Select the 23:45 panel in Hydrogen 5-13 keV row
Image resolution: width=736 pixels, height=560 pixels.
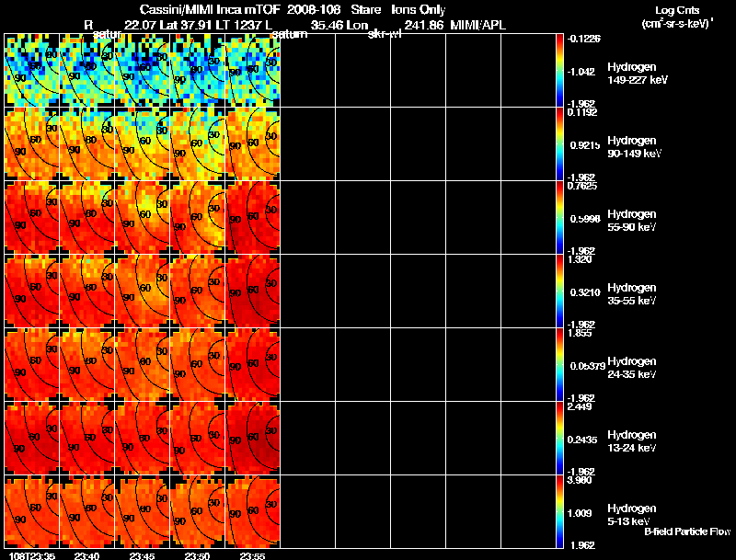pos(143,511)
